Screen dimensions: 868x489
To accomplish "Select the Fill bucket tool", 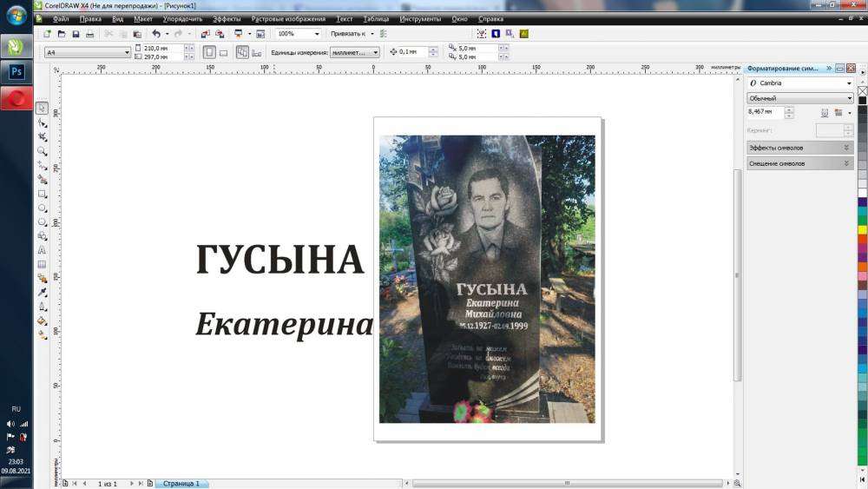I will 42,321.
